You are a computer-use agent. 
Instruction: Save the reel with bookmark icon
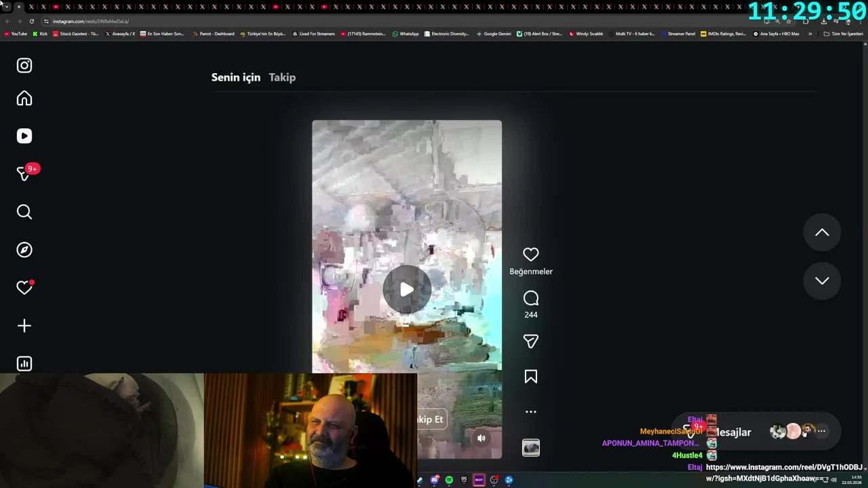531,377
